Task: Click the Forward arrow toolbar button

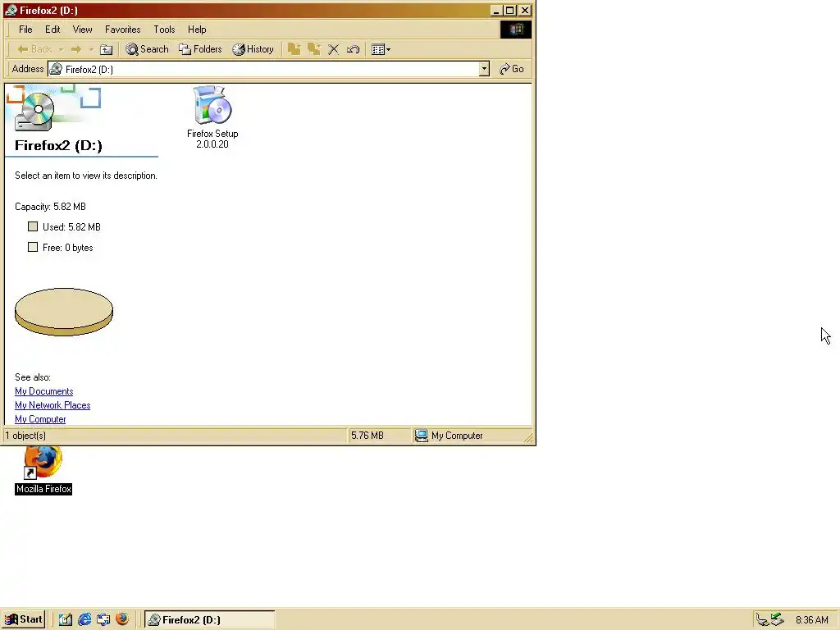Action: (x=76, y=49)
